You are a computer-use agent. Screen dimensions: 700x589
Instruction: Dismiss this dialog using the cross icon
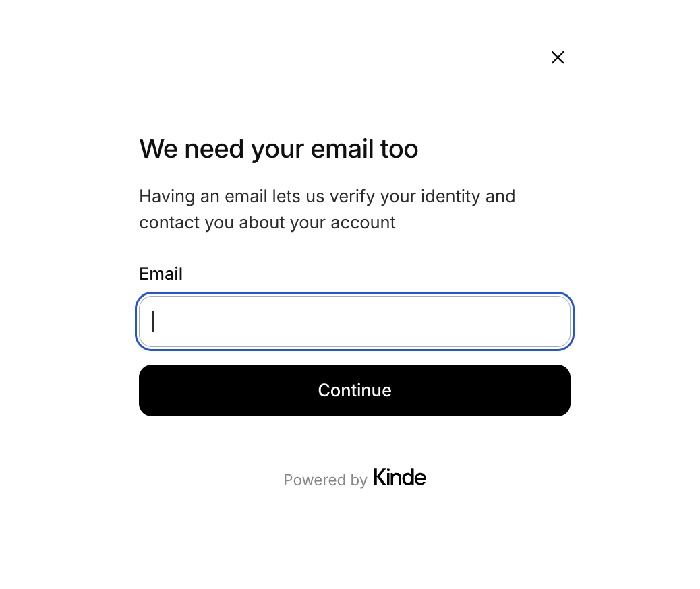558,57
